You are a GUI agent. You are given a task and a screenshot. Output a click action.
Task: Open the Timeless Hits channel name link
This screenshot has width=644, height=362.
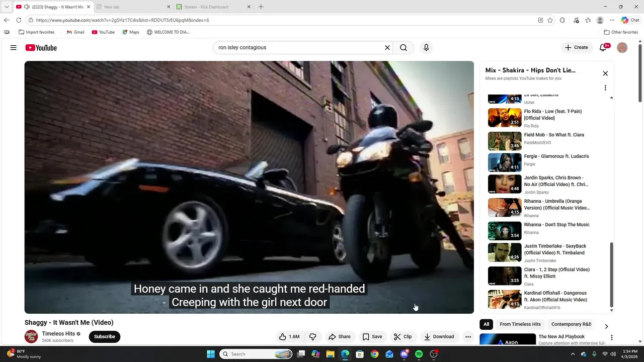58,334
